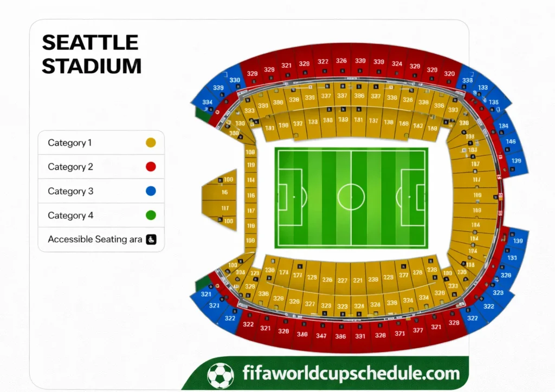
Task: Click the center circle of the pitch
Action: point(351,197)
